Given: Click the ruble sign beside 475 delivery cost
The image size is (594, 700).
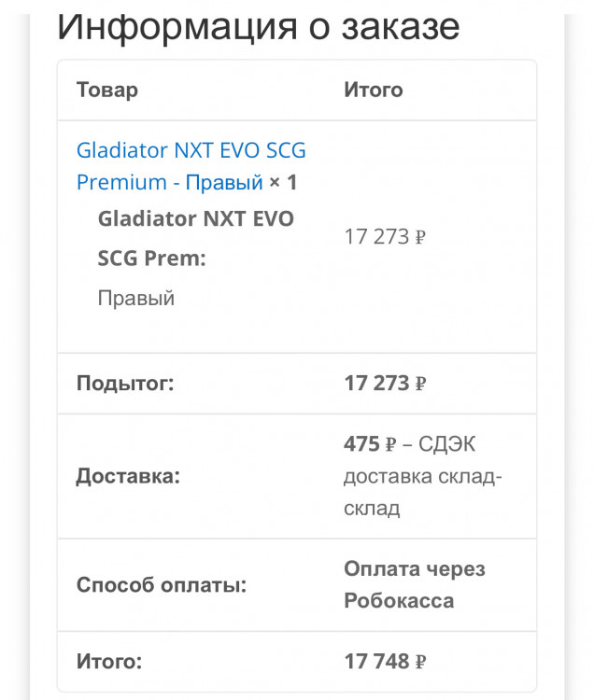Looking at the screenshot, I should (390, 446).
